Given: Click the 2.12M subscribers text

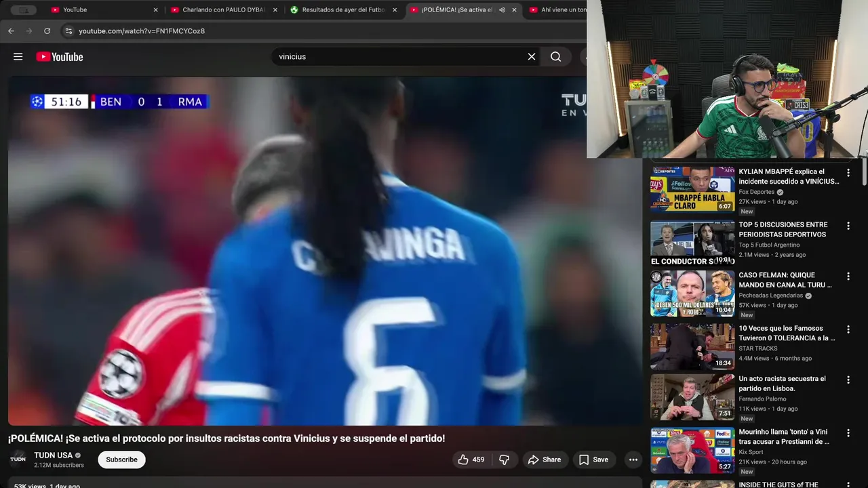Looking at the screenshot, I should click(59, 466).
